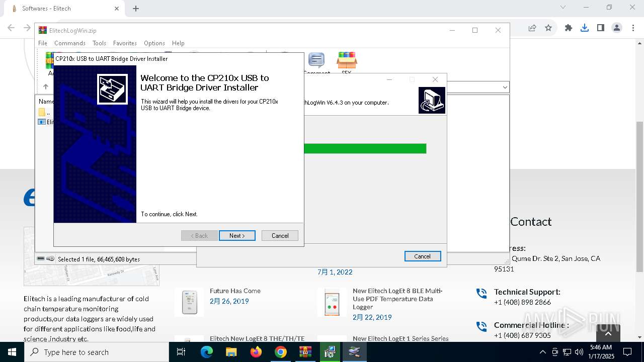Toggle the Chrome side panel
This screenshot has height=362, width=644.
[601, 28]
